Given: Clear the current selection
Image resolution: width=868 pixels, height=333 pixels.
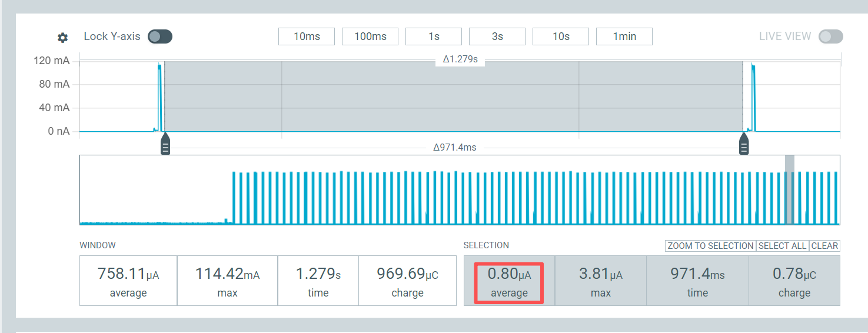Looking at the screenshot, I should point(824,246).
